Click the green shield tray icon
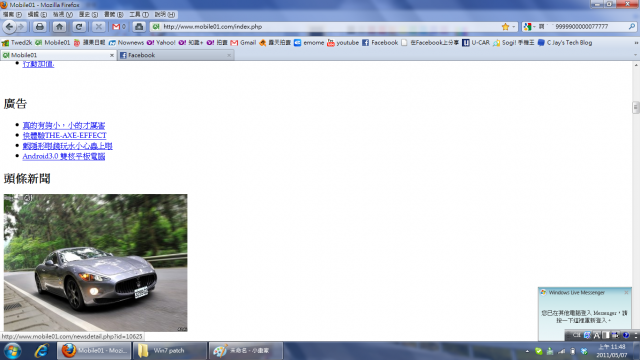Screen dimensions: 640x360 tap(539, 351)
